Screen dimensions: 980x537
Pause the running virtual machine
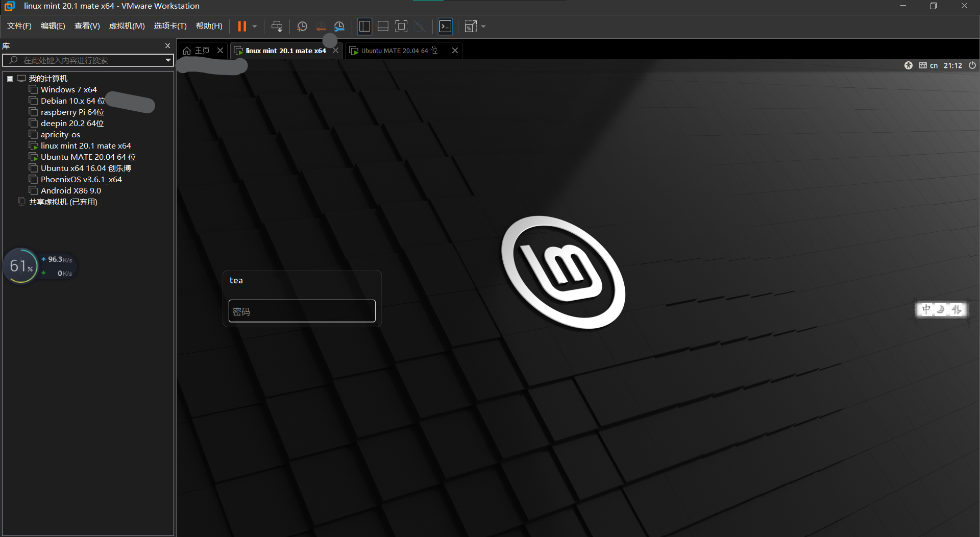(x=242, y=26)
